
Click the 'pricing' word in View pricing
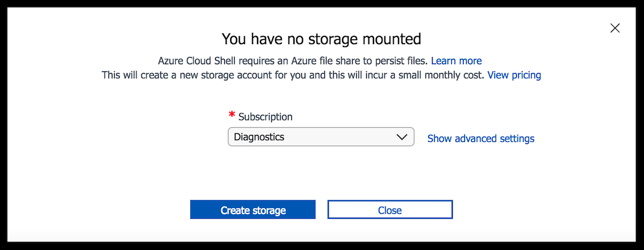coord(527,75)
